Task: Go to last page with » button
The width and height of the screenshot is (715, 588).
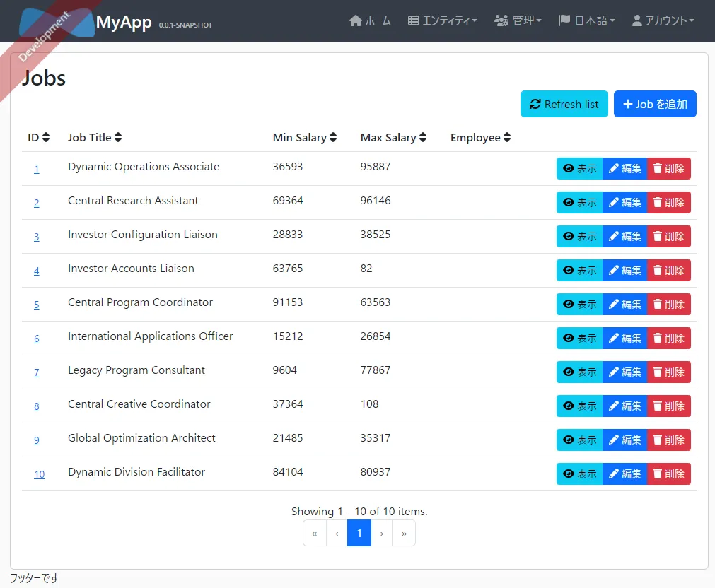Action: coord(404,534)
